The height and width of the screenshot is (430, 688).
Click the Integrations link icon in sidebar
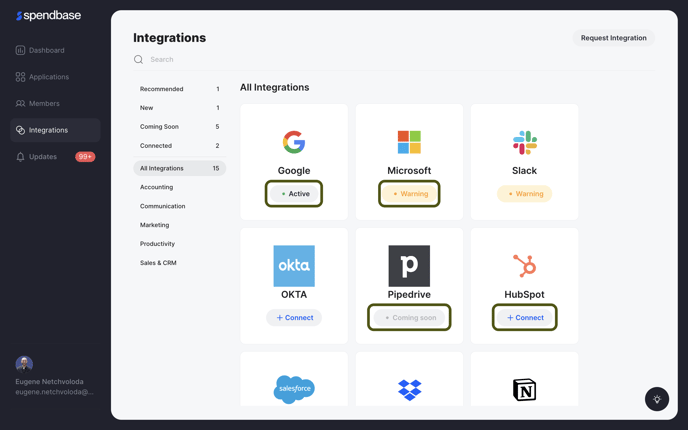pos(20,130)
